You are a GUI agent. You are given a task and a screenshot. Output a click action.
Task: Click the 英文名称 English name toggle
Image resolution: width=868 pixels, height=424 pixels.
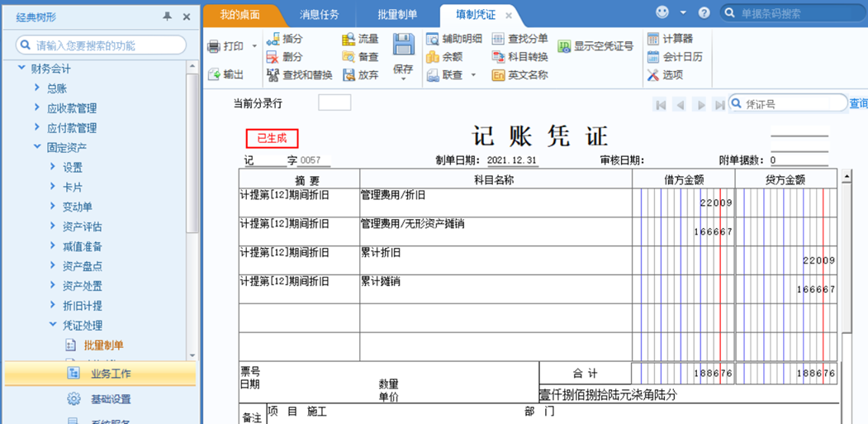coord(498,75)
